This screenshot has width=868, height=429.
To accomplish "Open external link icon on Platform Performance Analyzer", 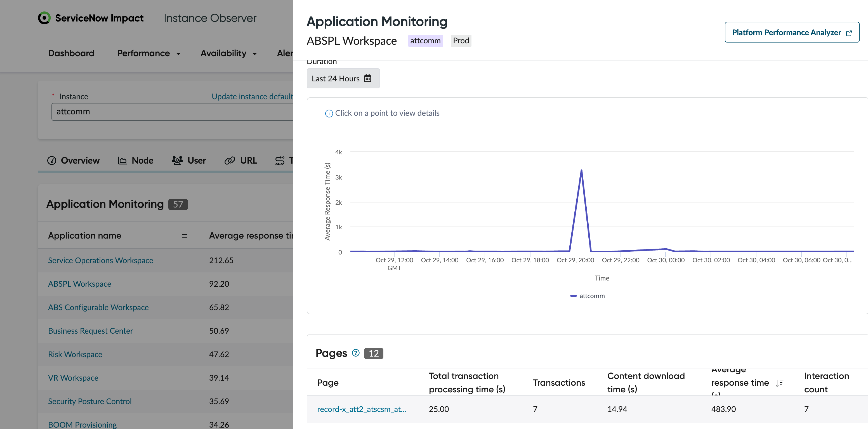I will coord(849,33).
